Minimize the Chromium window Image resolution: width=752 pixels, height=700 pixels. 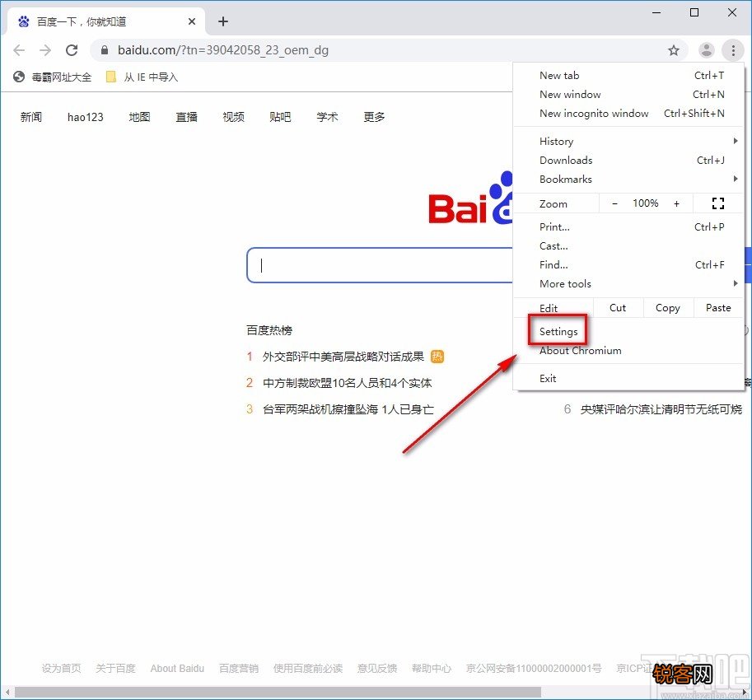click(x=656, y=12)
